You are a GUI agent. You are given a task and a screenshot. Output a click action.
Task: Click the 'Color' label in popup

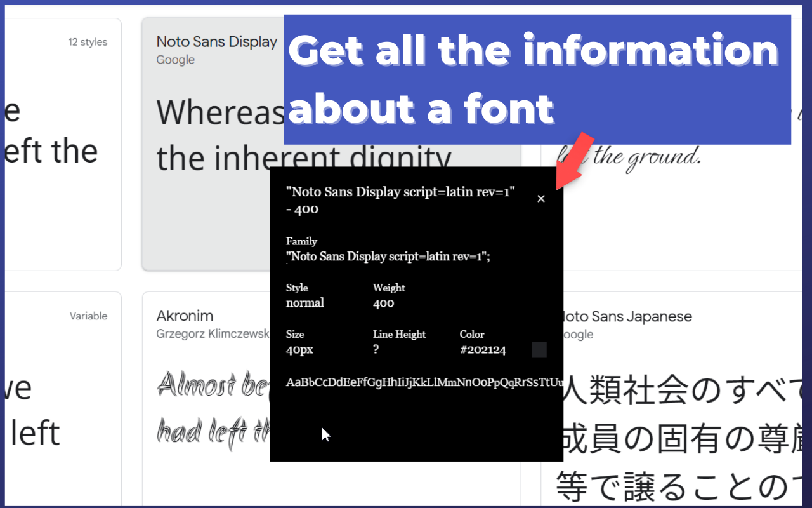point(472,334)
